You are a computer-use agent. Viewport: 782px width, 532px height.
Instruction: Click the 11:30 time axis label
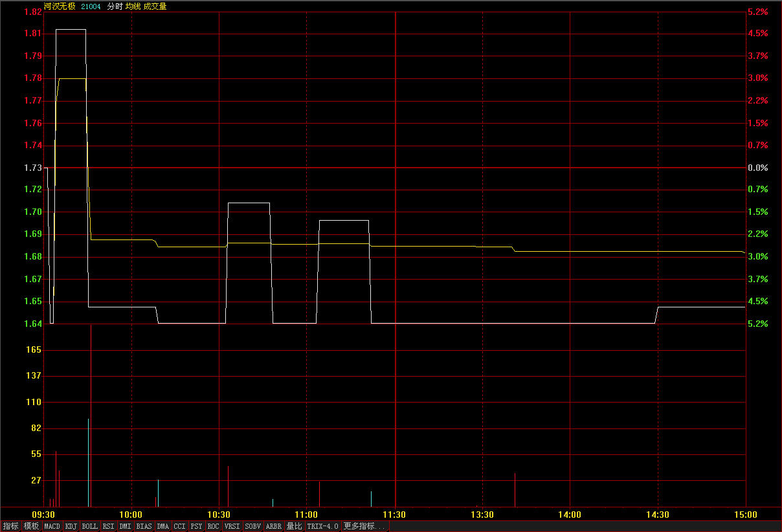[394, 515]
